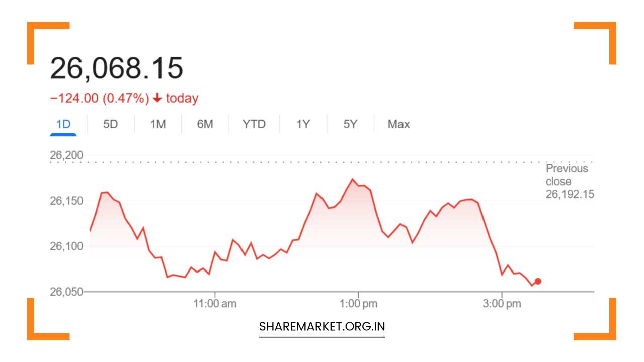Click the Previous close 26,192.15 label

pos(569,181)
